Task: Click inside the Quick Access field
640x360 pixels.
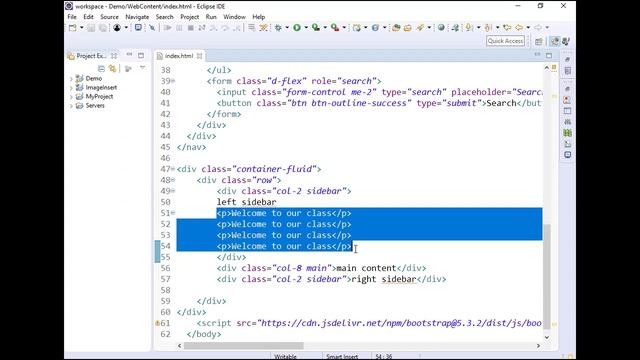Action: click(505, 41)
